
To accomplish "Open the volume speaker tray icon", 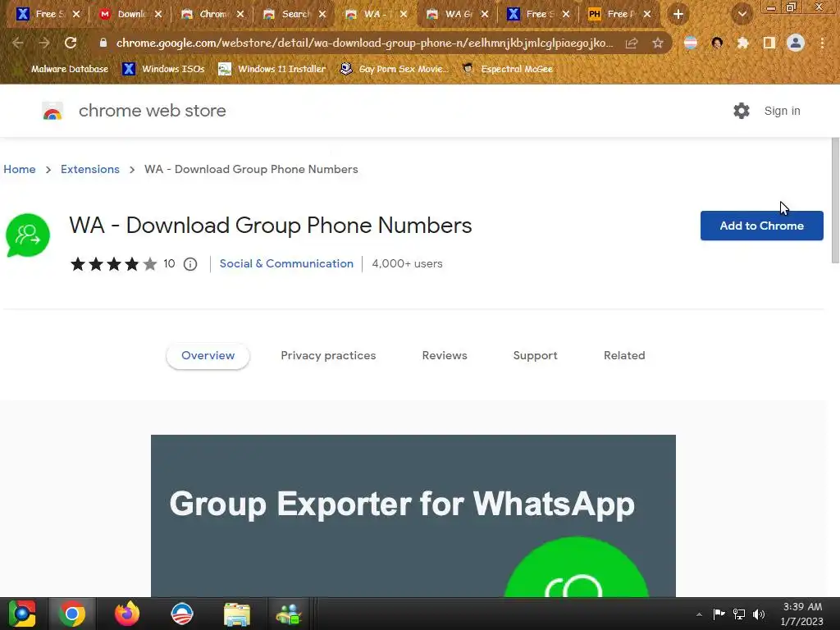I will (759, 614).
